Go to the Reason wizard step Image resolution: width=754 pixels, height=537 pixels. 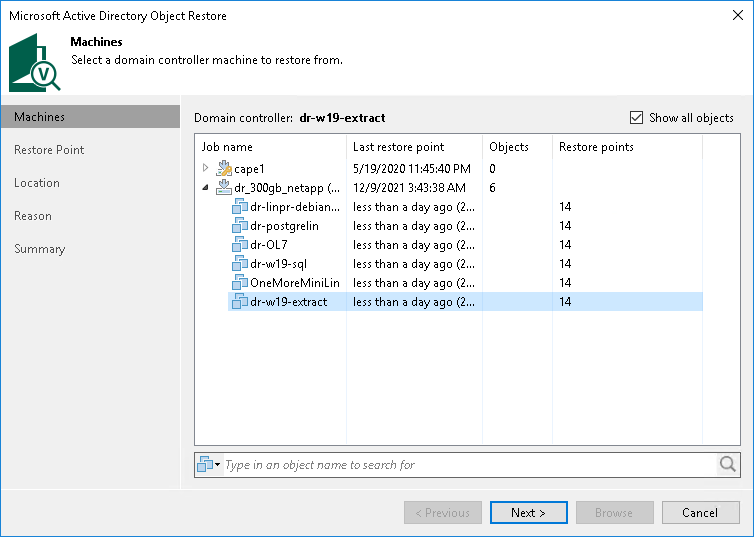point(33,216)
